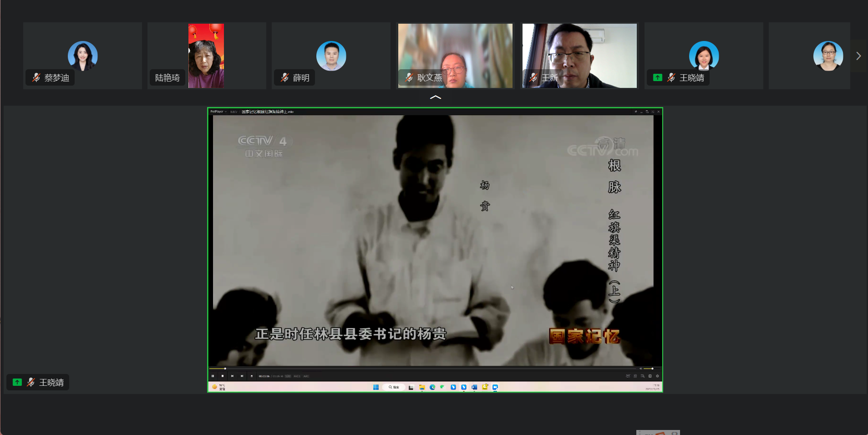Select 王新's video thumbnail
868x435 pixels.
579,56
